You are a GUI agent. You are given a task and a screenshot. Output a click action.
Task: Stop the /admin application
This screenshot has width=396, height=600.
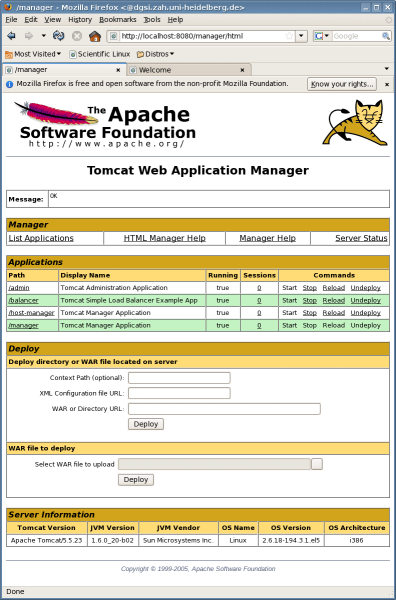[x=310, y=288]
